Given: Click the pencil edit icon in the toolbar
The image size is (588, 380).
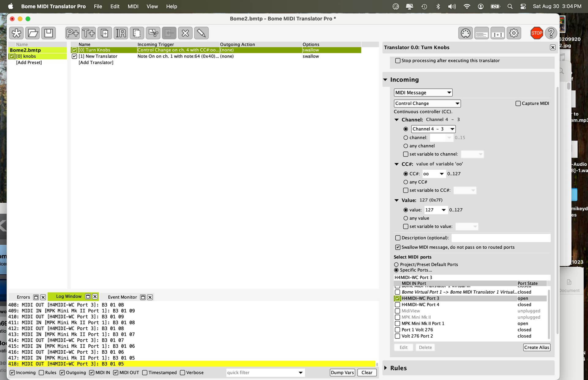Looking at the screenshot, I should point(201,33).
